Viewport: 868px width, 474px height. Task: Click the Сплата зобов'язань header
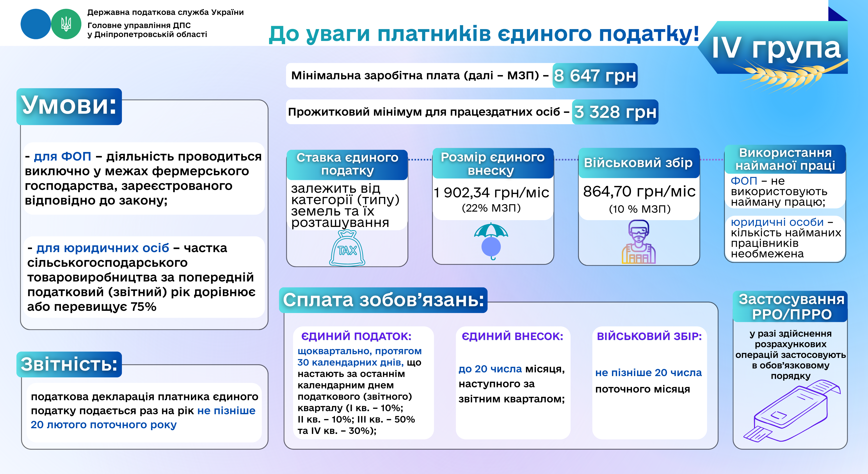(x=383, y=300)
